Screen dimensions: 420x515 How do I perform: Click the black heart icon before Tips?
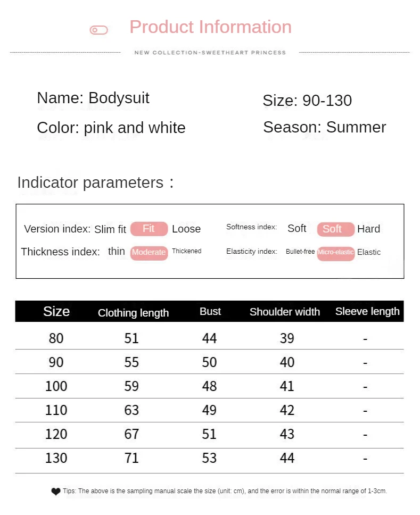click(x=56, y=492)
